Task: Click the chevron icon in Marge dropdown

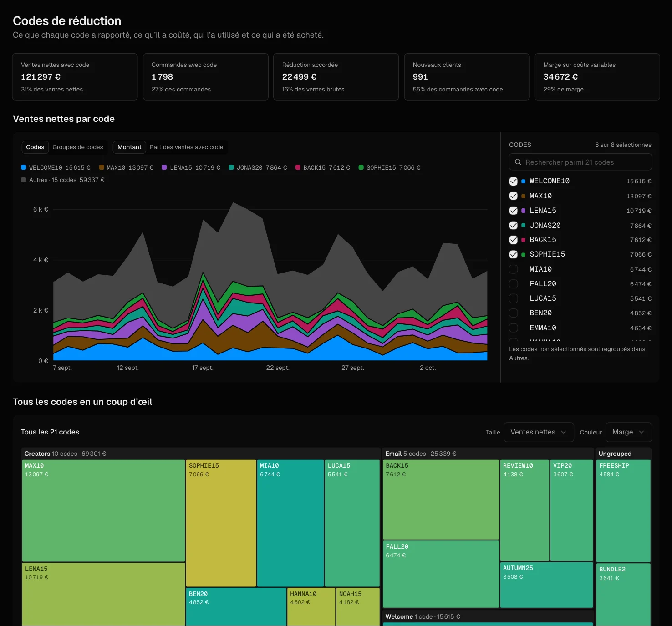Action: [x=641, y=432]
